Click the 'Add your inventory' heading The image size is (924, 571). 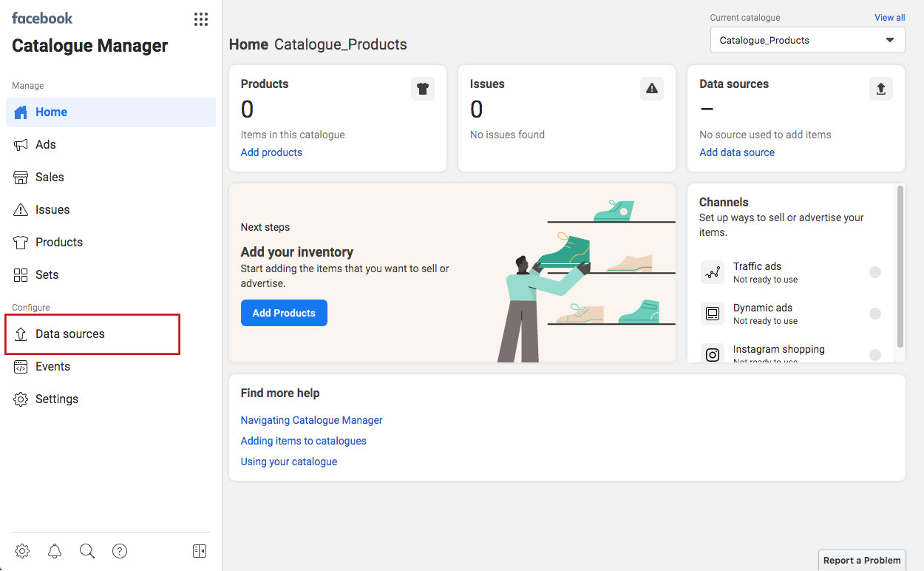tap(297, 252)
